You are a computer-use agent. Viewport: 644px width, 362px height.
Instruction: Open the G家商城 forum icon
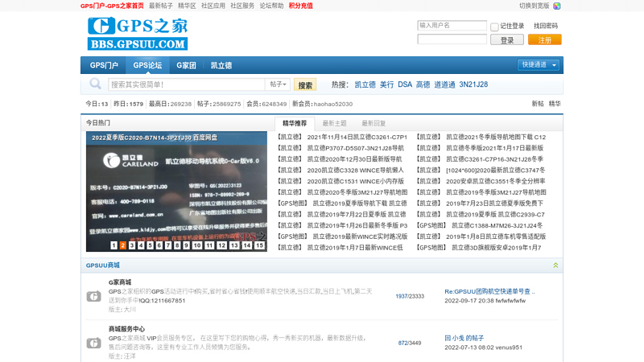pos(93,296)
